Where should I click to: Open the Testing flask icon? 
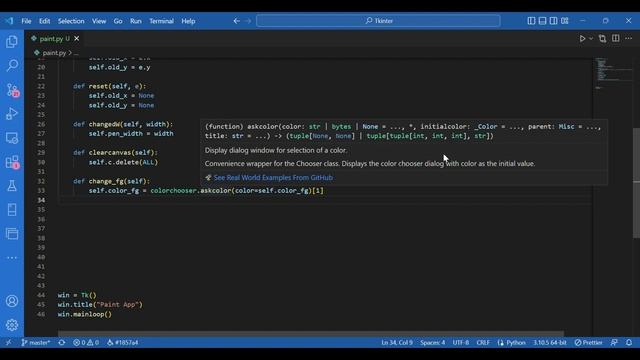12,186
